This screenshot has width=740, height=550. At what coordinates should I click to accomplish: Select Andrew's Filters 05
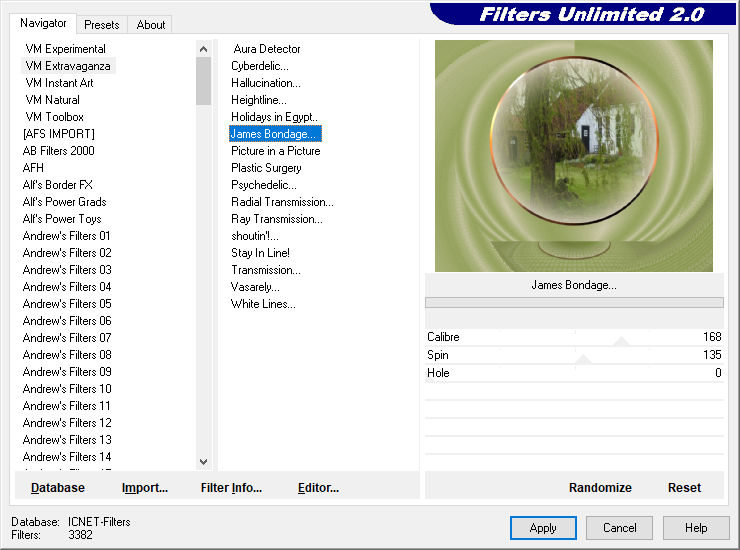(67, 304)
